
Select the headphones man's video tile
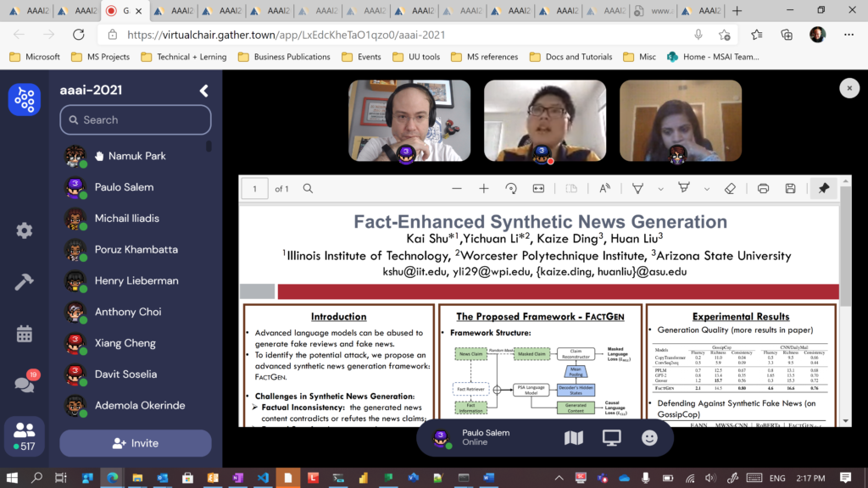click(x=409, y=120)
